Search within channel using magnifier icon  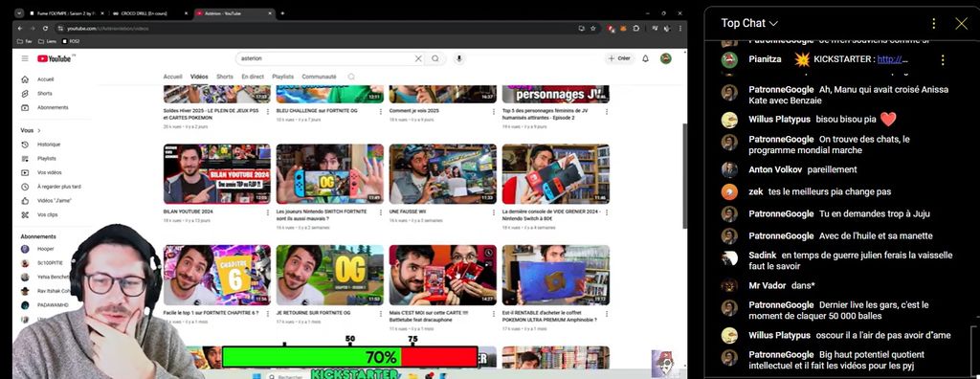351,77
